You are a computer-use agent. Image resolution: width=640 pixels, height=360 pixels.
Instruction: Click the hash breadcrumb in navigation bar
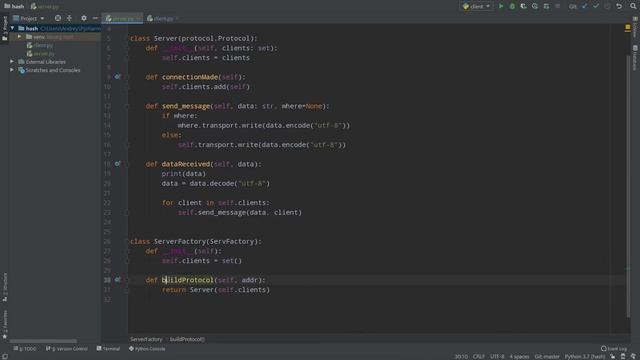click(x=14, y=6)
